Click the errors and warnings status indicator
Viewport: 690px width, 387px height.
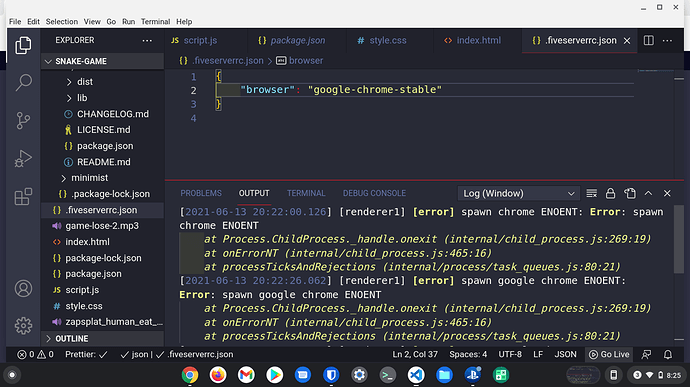tap(35, 354)
